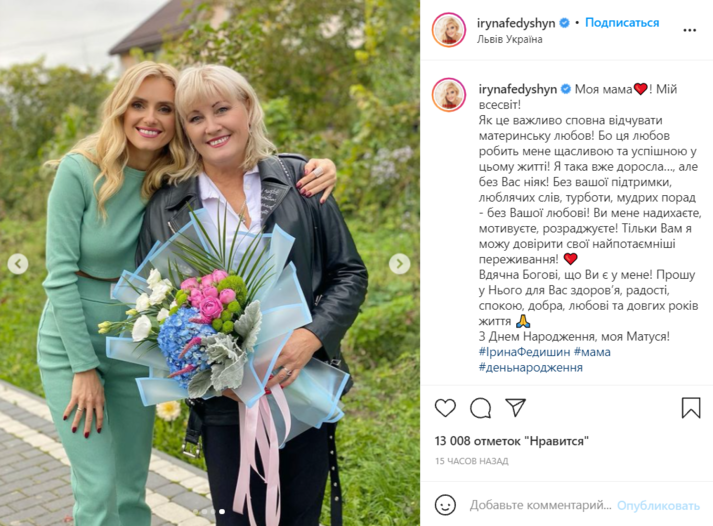The width and height of the screenshot is (713, 526).
Task: Open Львів Україна location link
Action: coord(509,39)
